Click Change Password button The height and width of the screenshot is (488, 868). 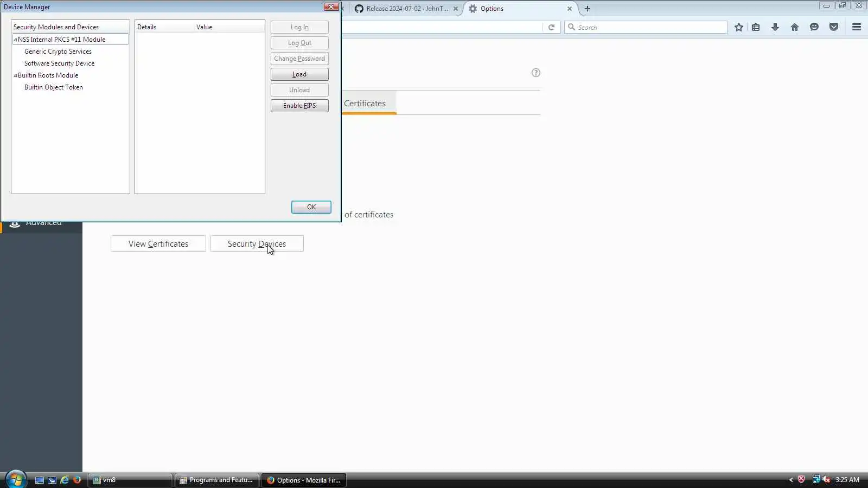click(299, 59)
